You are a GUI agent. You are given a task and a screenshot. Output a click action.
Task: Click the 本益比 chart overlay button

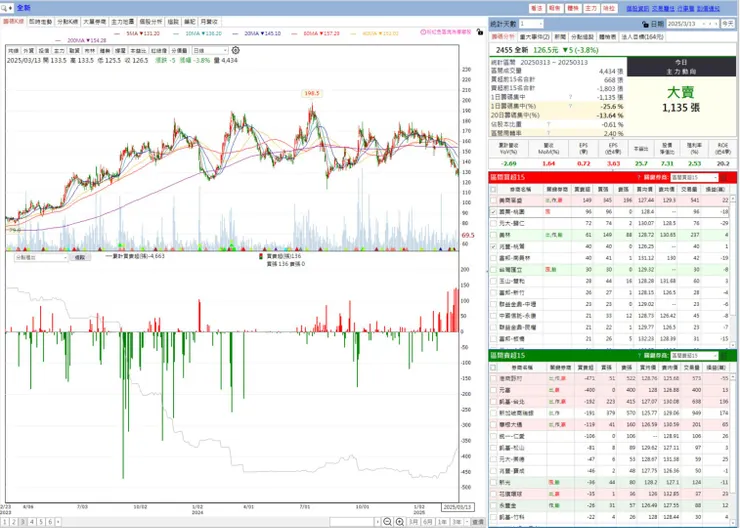138,50
